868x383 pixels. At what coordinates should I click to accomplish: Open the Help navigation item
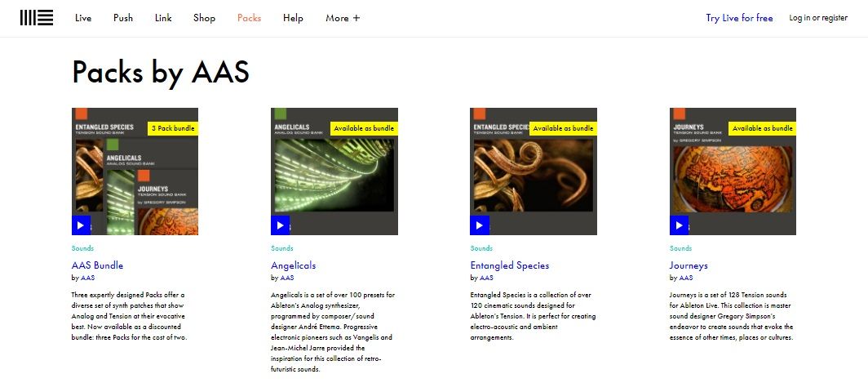point(293,18)
